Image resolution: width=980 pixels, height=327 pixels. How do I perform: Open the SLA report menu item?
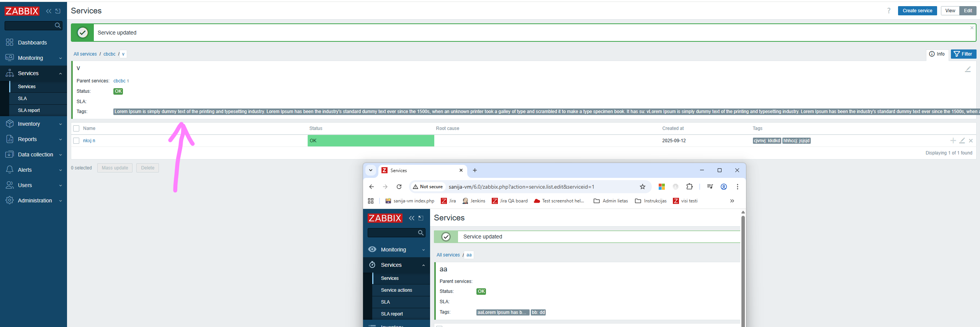click(x=29, y=110)
